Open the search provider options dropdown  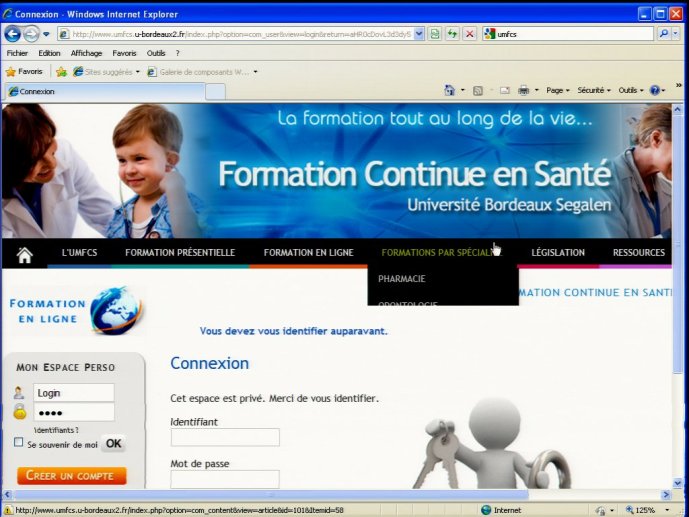tap(676, 33)
